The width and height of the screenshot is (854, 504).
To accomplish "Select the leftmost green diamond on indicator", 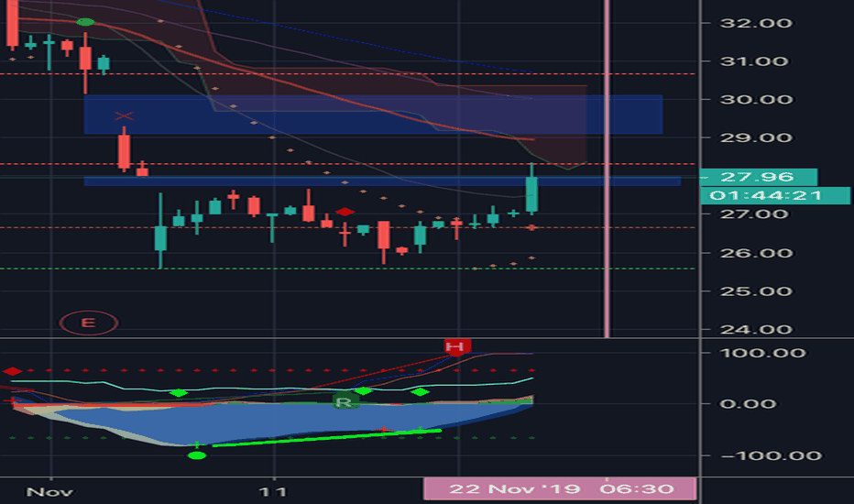I will click(179, 392).
